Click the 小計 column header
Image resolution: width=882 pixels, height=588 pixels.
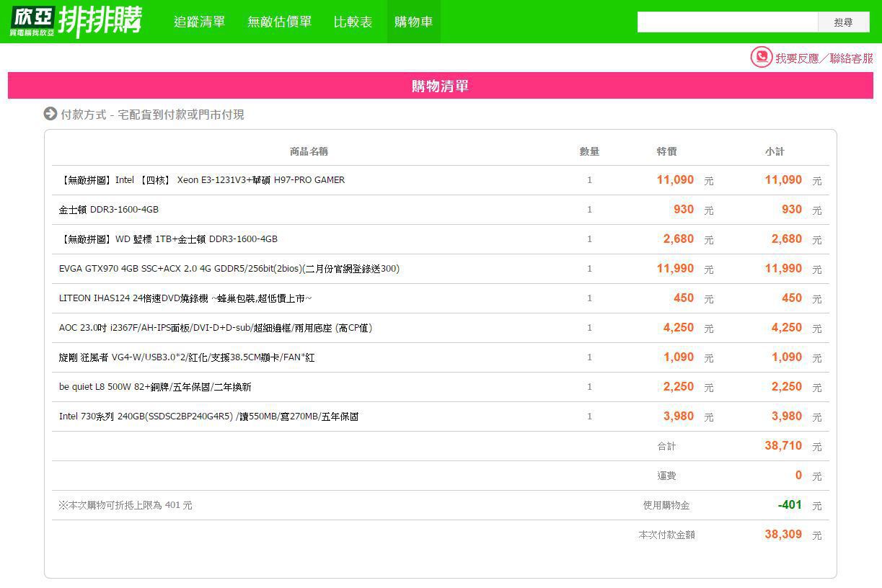[x=775, y=151]
